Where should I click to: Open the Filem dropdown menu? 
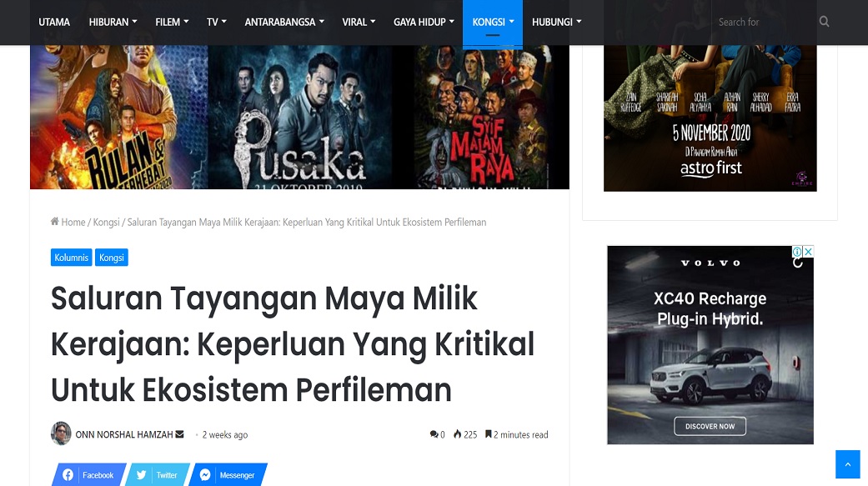coord(172,22)
